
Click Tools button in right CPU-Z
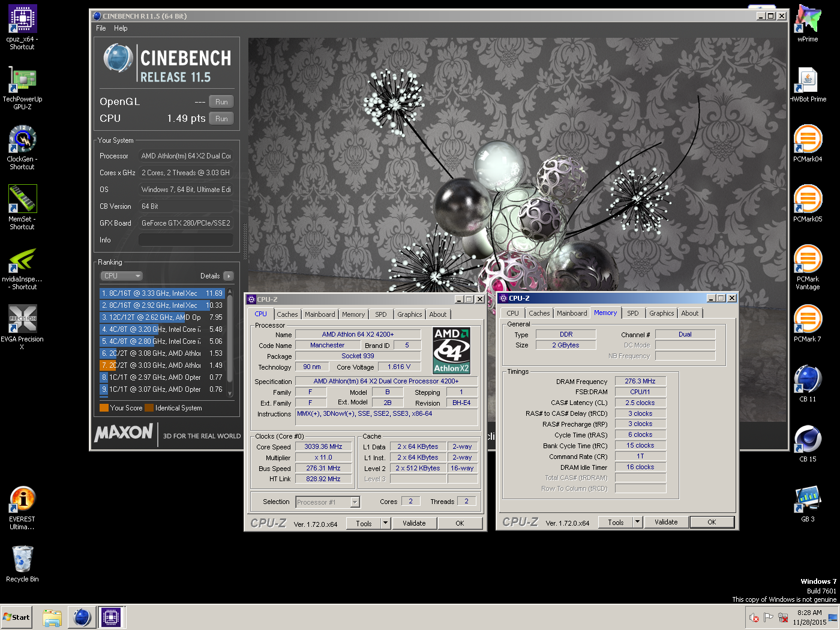tap(616, 522)
